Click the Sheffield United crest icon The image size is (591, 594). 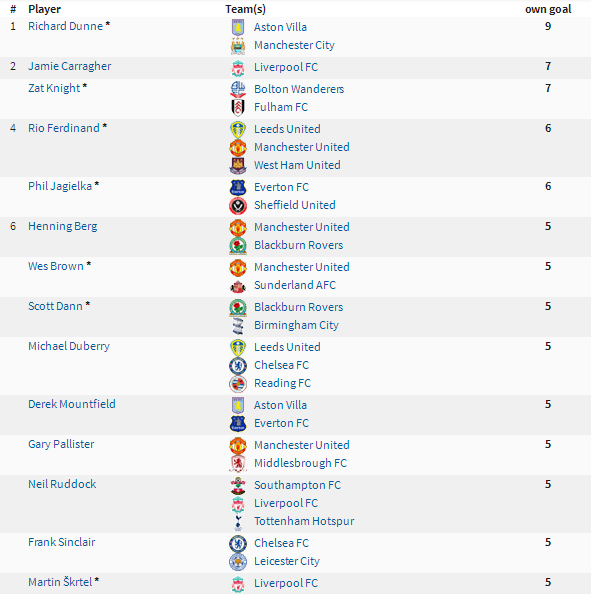tap(238, 205)
